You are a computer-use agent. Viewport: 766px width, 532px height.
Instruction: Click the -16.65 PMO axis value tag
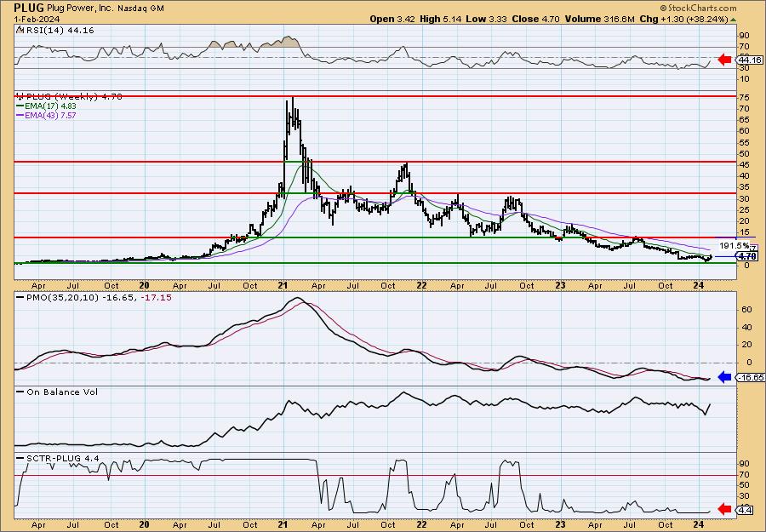pyautogui.click(x=751, y=377)
